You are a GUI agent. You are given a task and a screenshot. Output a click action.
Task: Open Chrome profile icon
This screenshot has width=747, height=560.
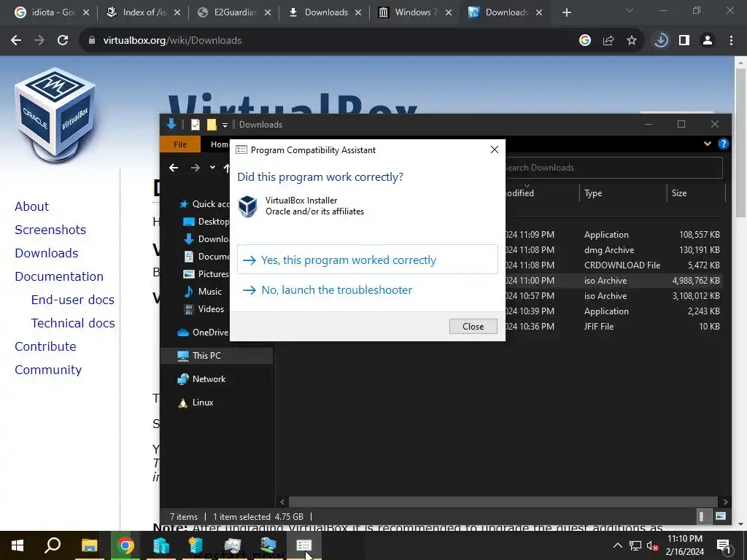[708, 41]
